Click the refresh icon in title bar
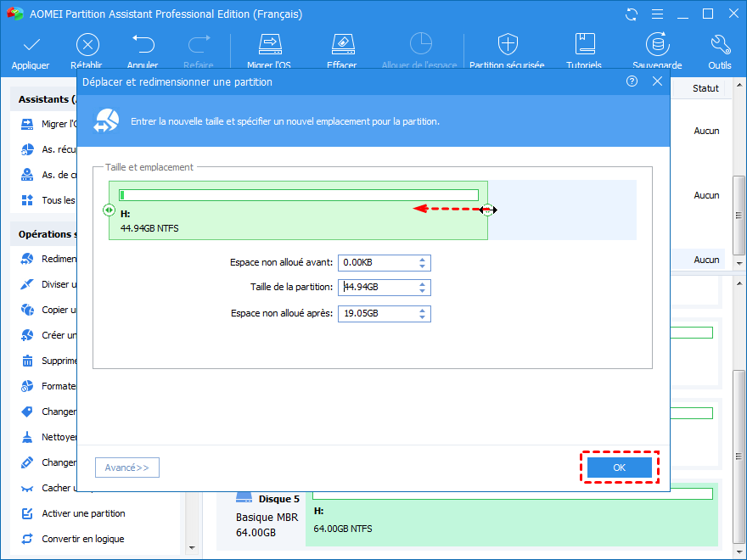The image size is (747, 560). click(632, 14)
